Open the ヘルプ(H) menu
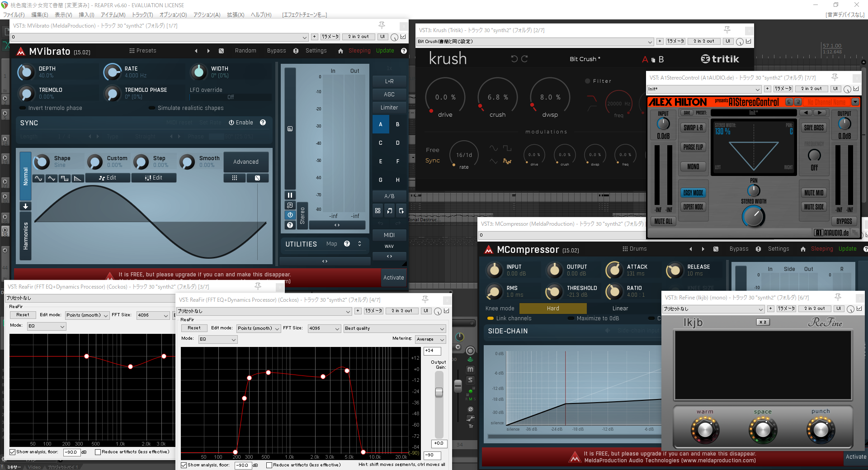868x470 pixels. click(x=261, y=15)
